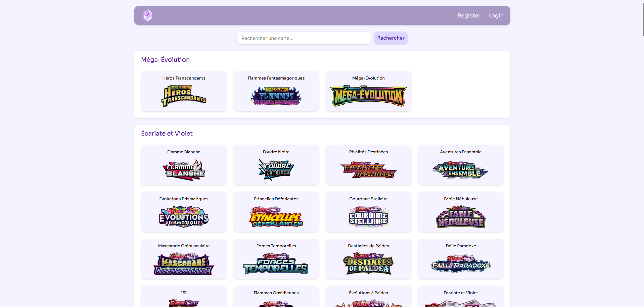Screen dimensions: 644x307
Task: Click the '151' card title
Action: [x=184, y=293]
